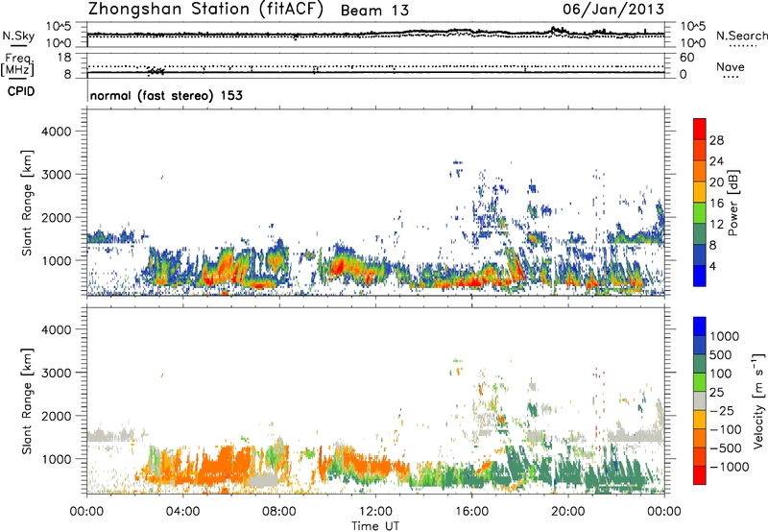Click the frequency time-series strip

click(375, 65)
